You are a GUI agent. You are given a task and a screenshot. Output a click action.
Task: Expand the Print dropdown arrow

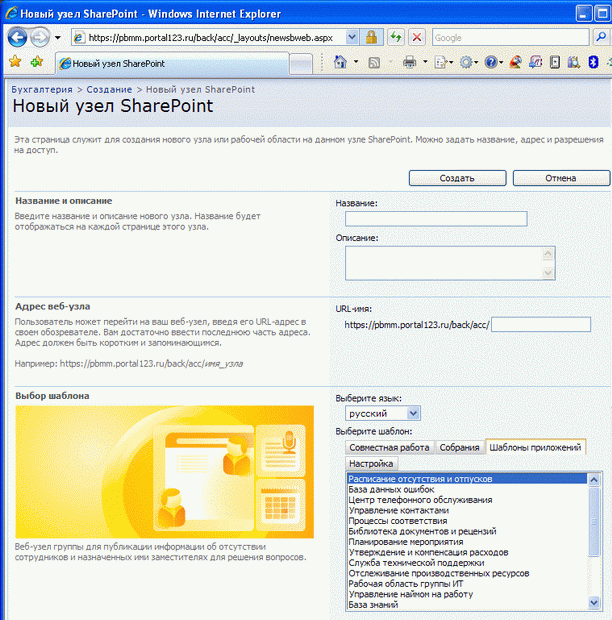point(425,62)
